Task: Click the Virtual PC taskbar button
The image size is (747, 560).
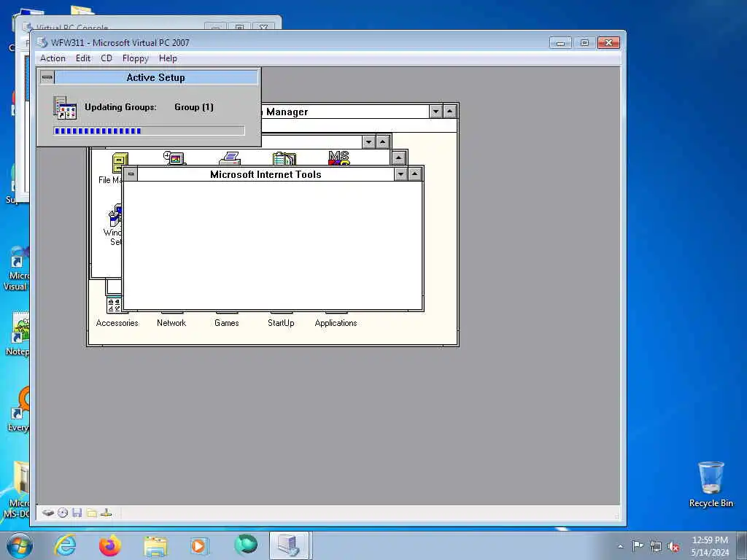Action: pos(290,545)
